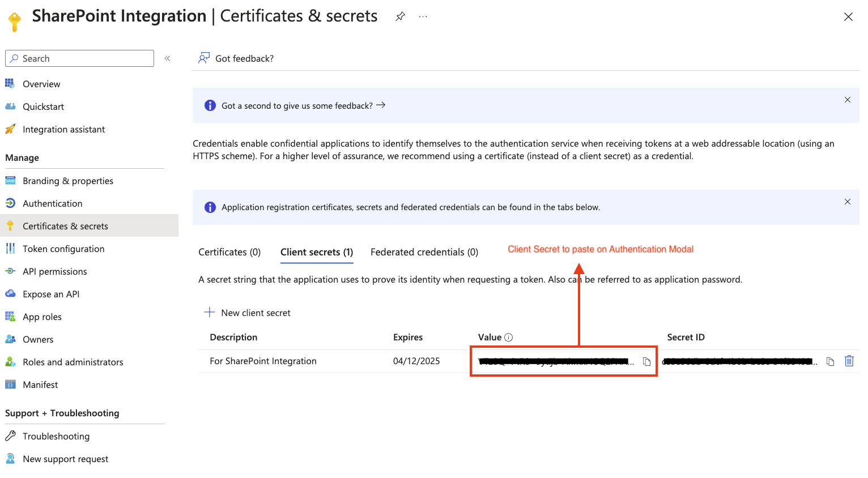
Task: Click the feedback person icon in toolbar
Action: pos(204,58)
